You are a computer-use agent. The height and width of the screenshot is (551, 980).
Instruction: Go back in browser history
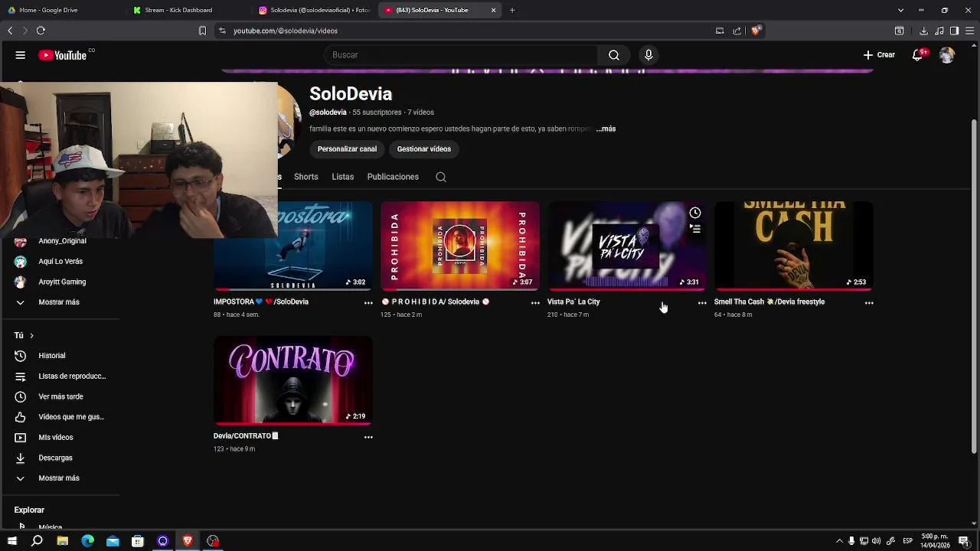pos(10,31)
